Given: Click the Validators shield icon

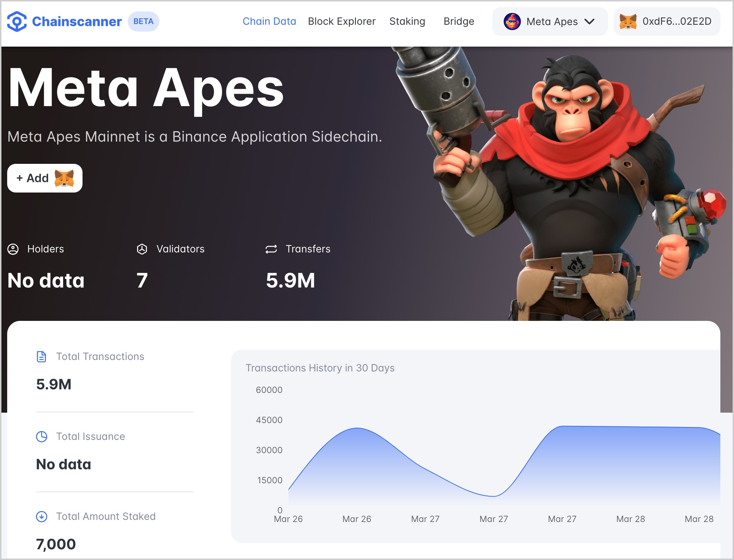Looking at the screenshot, I should click(142, 249).
